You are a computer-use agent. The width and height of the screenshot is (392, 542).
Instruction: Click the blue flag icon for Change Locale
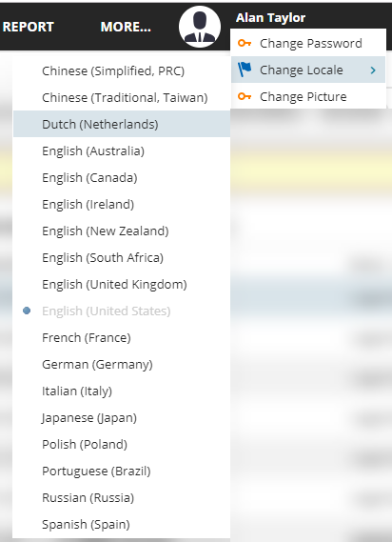pos(245,70)
